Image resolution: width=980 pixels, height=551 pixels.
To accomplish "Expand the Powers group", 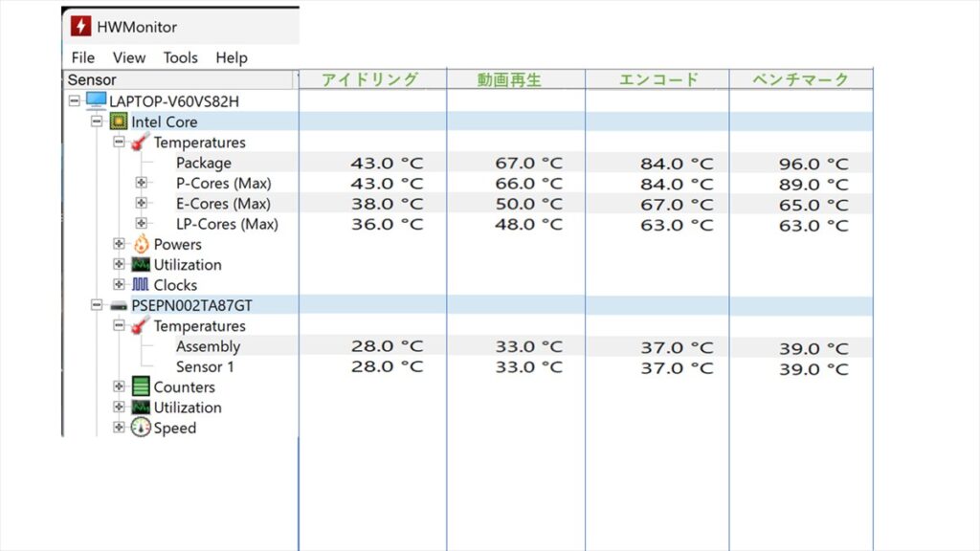I will click(119, 244).
